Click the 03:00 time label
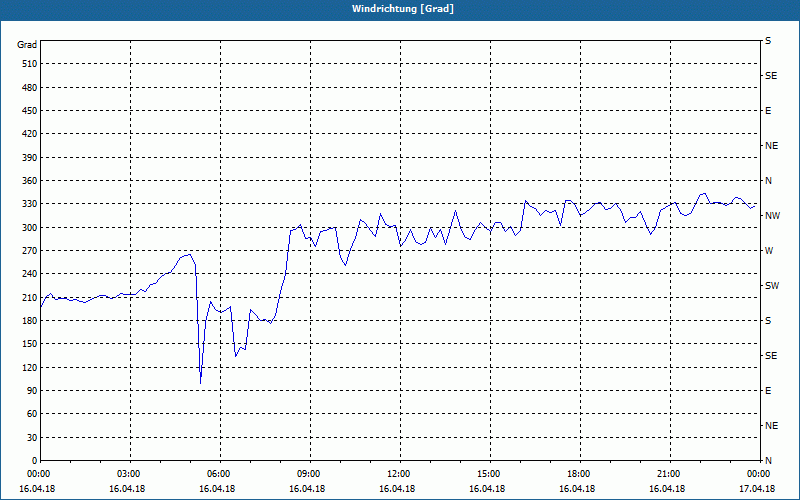Screen dimensions: 800x500 click(130, 474)
